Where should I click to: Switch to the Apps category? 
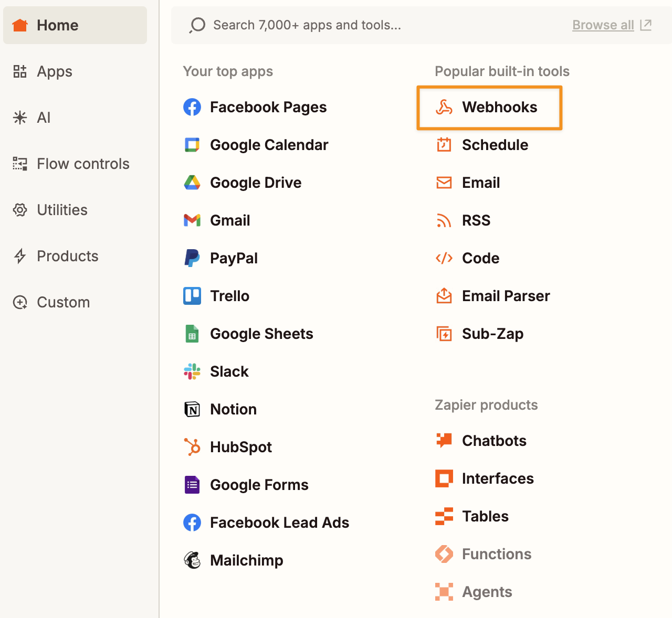click(54, 71)
